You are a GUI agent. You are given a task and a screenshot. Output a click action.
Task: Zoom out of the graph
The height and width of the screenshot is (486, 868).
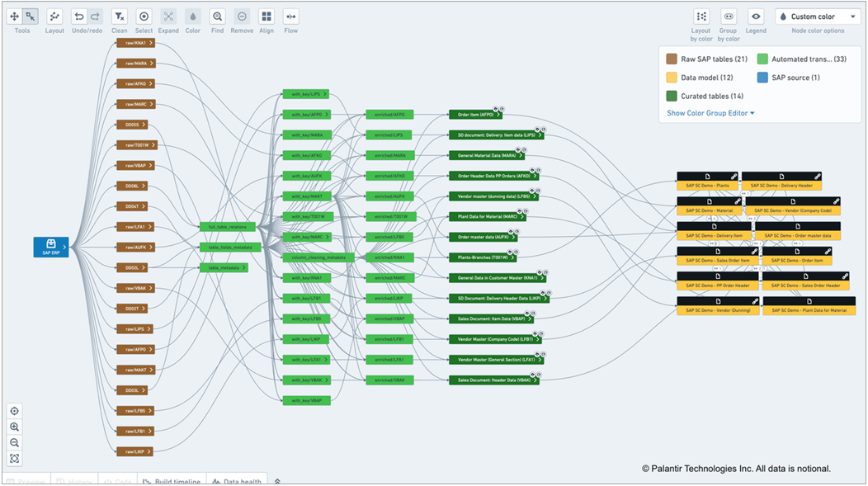click(14, 443)
